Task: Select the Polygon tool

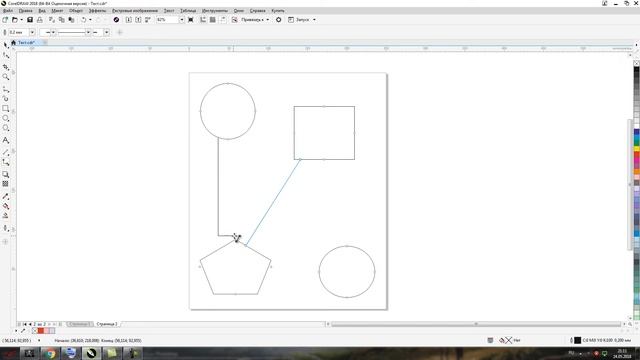Action: click(x=6, y=128)
